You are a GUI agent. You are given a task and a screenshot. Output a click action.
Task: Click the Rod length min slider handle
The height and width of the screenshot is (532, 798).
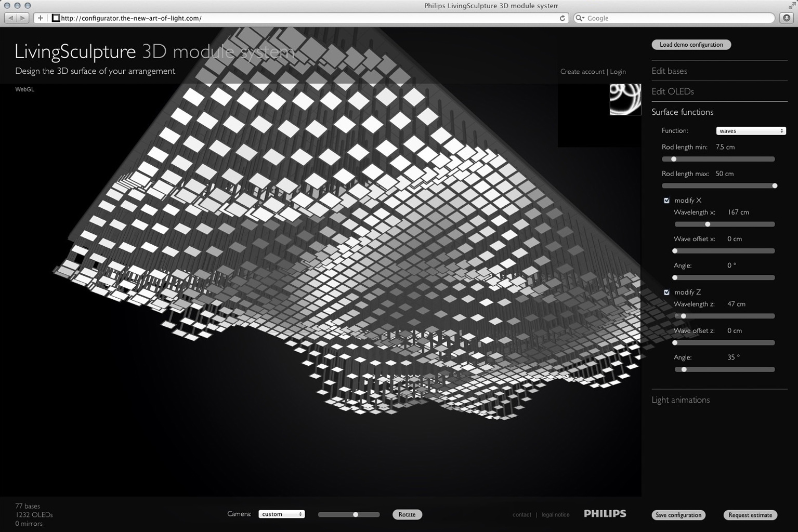point(674,159)
